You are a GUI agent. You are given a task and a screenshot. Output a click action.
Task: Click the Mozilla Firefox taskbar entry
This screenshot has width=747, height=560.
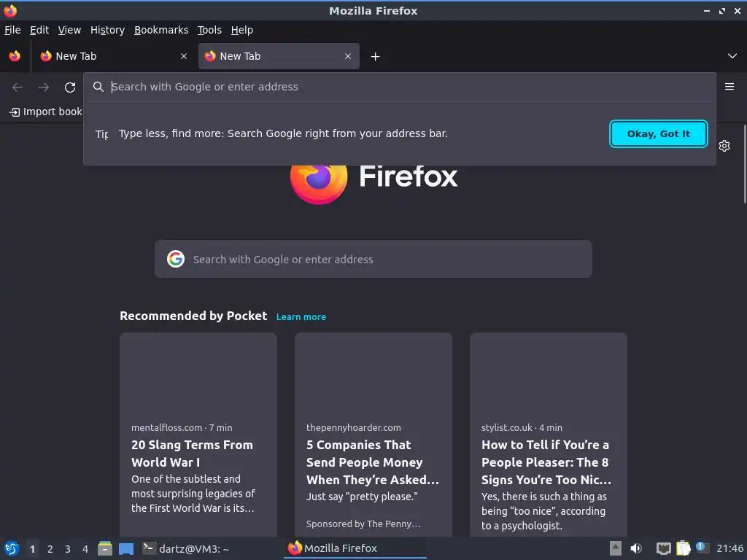pos(355,548)
